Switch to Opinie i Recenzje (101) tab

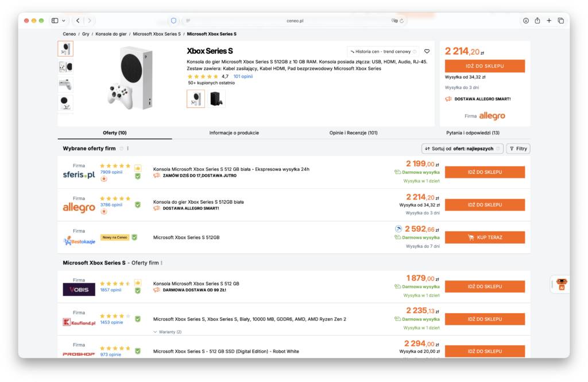point(353,133)
